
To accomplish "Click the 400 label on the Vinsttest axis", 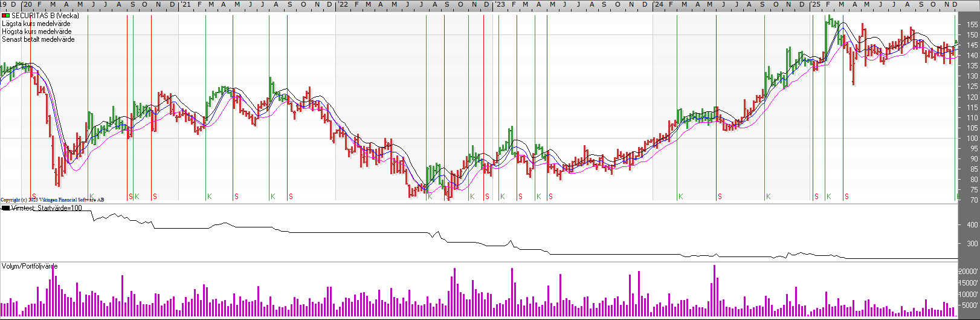I will pyautogui.click(x=972, y=225).
